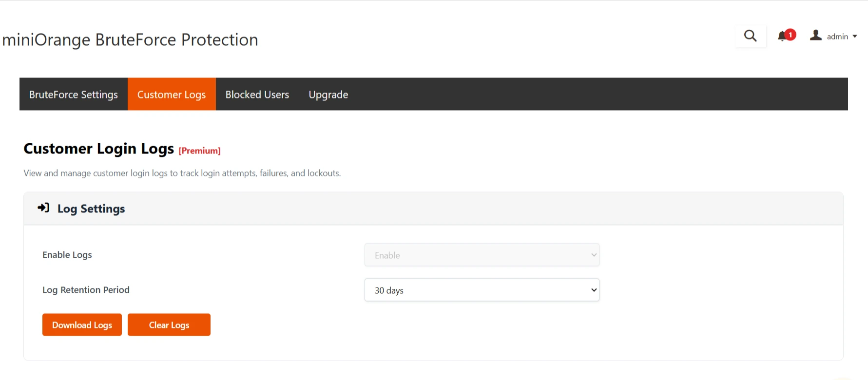This screenshot has width=868, height=380.
Task: Click the Download Logs button
Action: point(82,324)
